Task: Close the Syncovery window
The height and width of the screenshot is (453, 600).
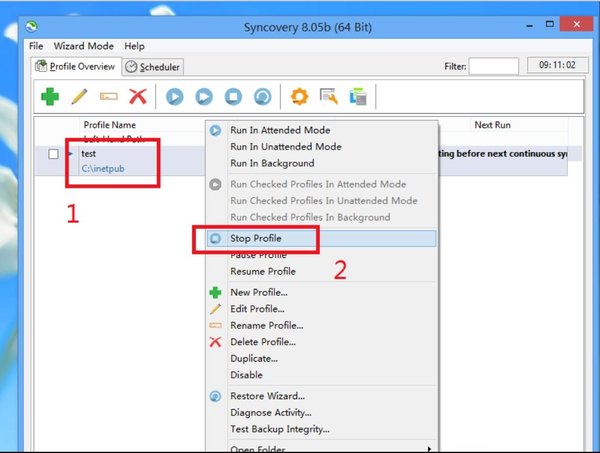Action: tap(577, 24)
